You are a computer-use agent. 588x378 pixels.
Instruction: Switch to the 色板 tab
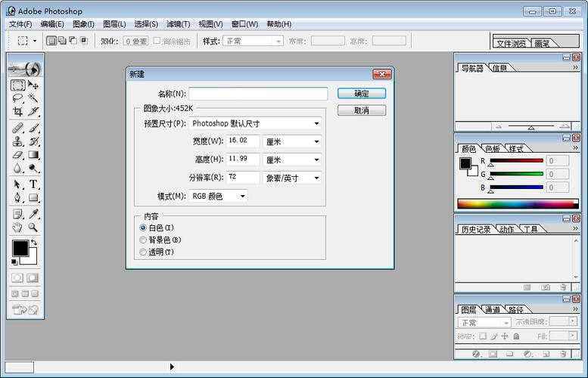[x=493, y=149]
